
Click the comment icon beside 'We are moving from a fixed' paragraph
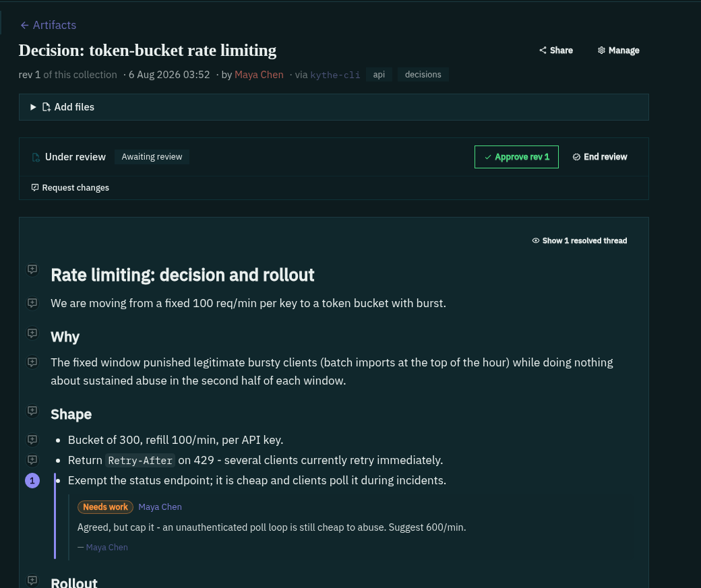(32, 303)
